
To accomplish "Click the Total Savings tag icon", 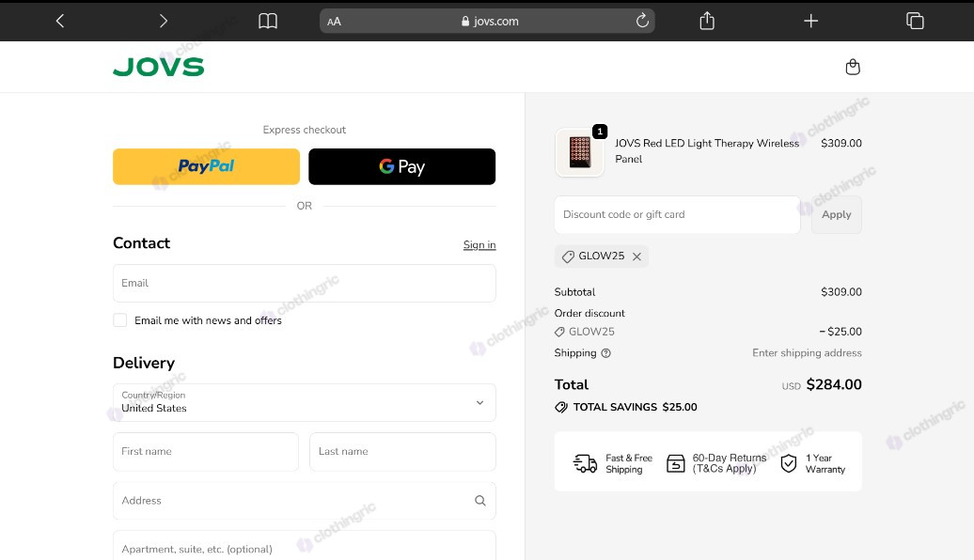I will (561, 407).
